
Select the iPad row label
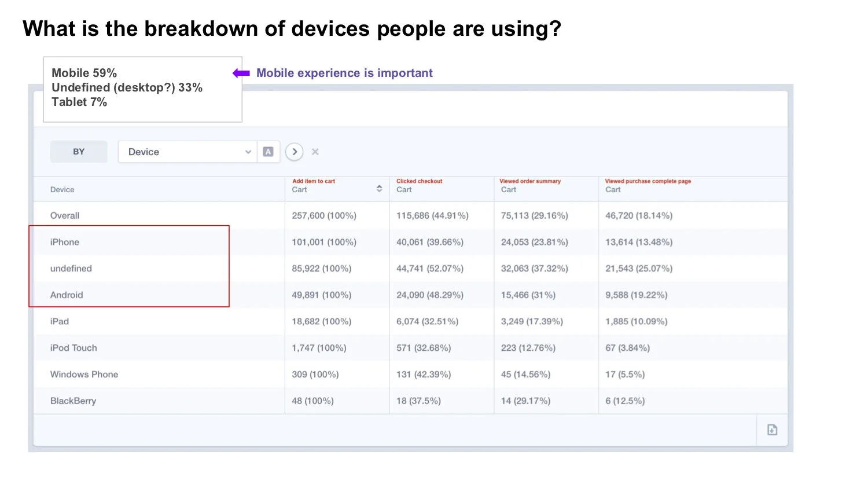tap(60, 321)
